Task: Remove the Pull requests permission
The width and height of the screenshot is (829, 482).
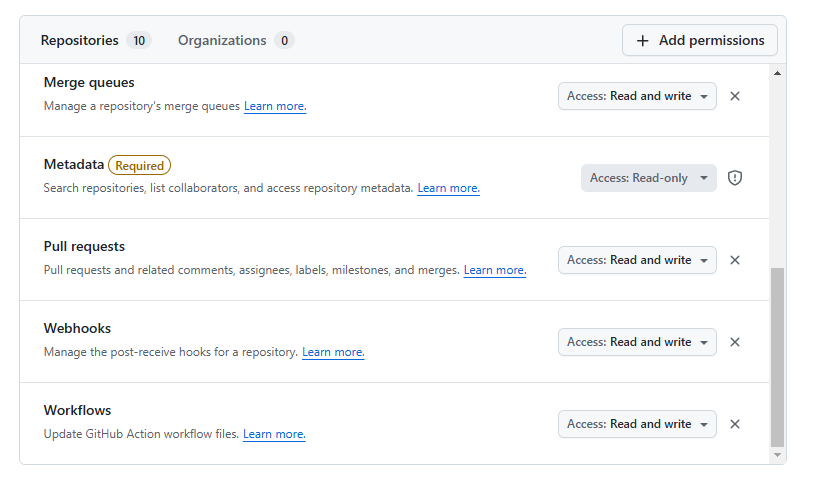Action: point(735,260)
